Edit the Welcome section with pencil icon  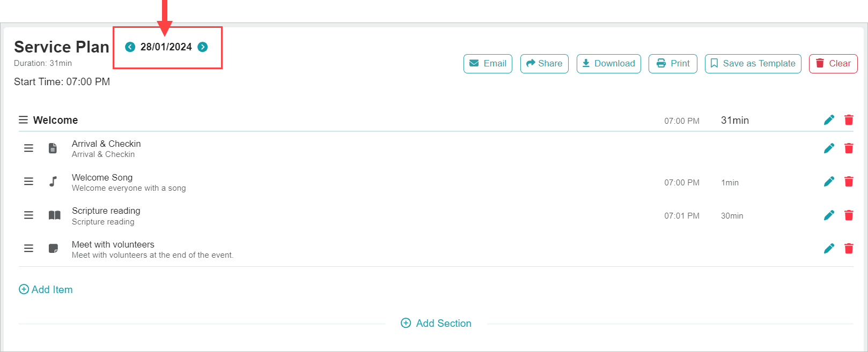coord(829,120)
